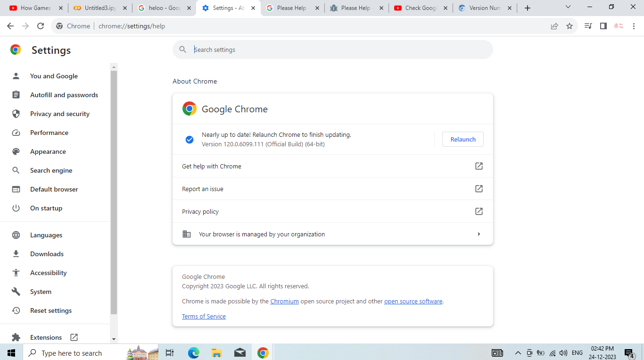644x360 pixels.
Task: Open the notification center icon
Action: [x=629, y=353]
